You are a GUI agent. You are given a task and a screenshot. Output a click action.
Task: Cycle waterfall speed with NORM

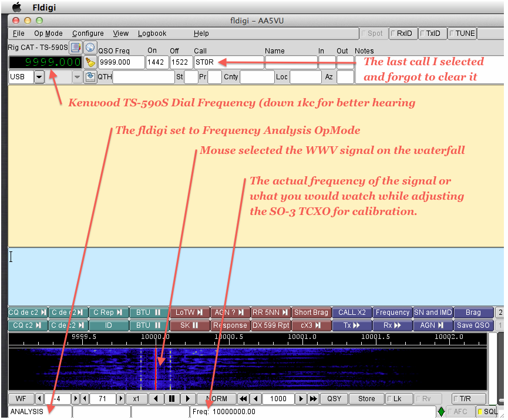click(x=217, y=399)
